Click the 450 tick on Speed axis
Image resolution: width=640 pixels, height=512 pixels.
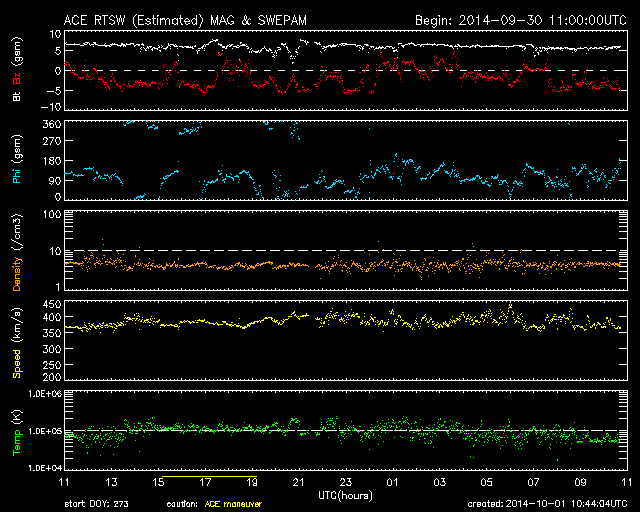(50, 304)
